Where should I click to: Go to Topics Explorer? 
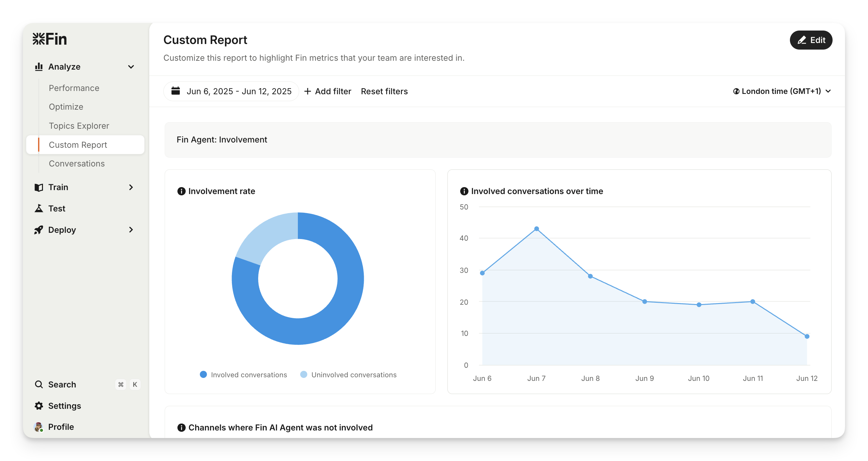[x=79, y=126]
